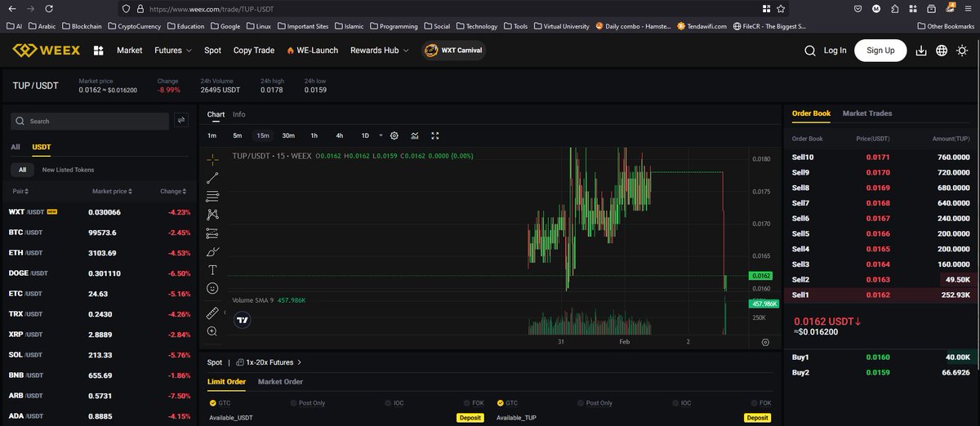Switch to the Market Order tab
The width and height of the screenshot is (980, 426).
pyautogui.click(x=280, y=382)
